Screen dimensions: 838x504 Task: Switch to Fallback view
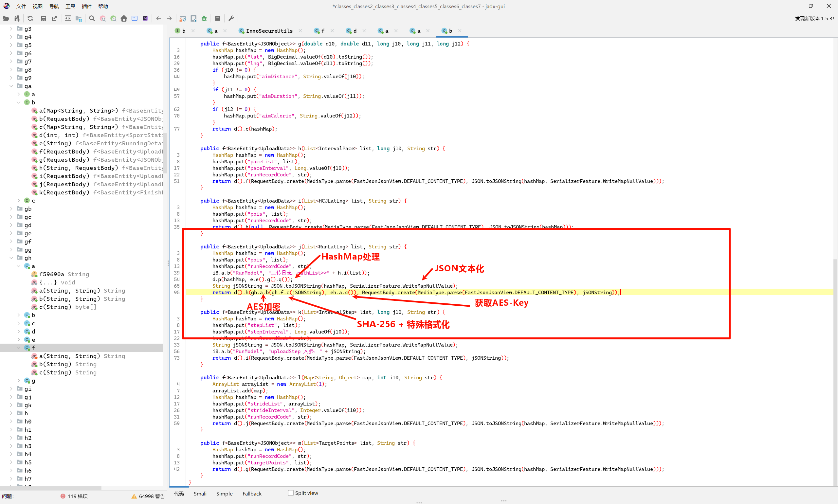tap(252, 494)
